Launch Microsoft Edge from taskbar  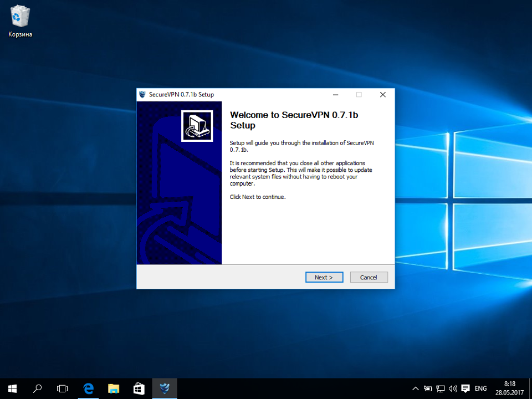tap(88, 388)
